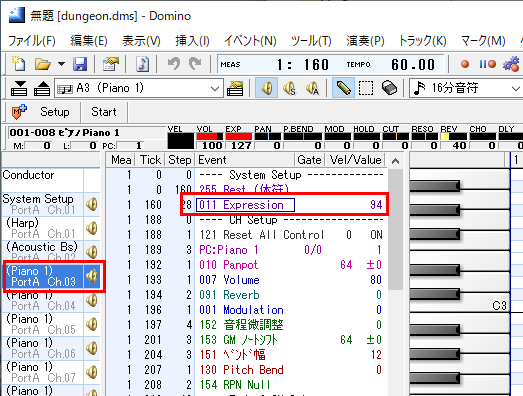The width and height of the screenshot is (523, 396).
Task: Click the VOL level meter
Action: [209, 136]
